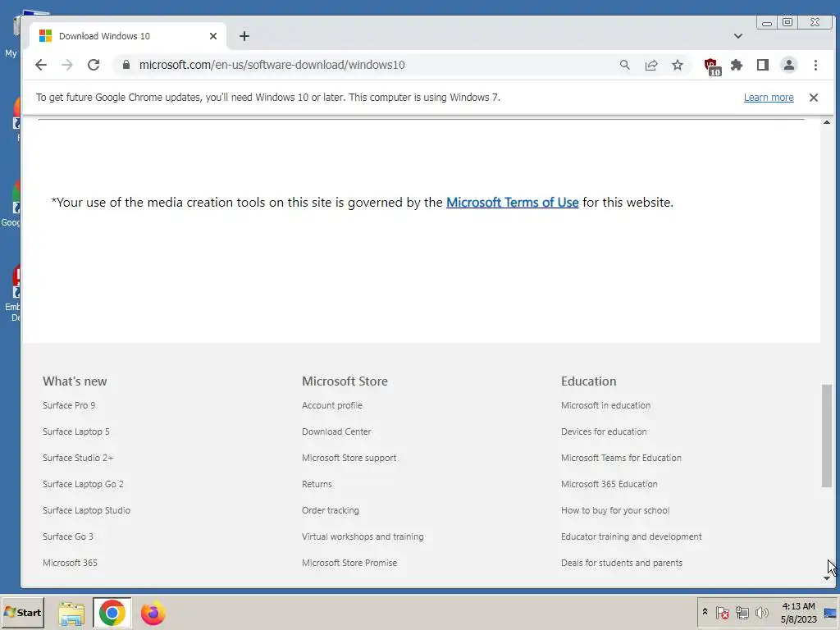The image size is (840, 630).
Task: Open Virtual workshops and training link
Action: pos(362,536)
